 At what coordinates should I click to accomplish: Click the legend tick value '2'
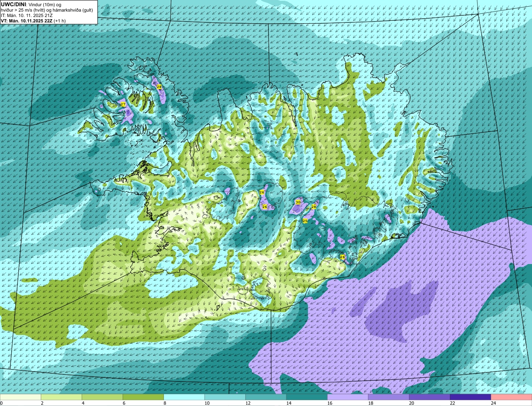42,403
